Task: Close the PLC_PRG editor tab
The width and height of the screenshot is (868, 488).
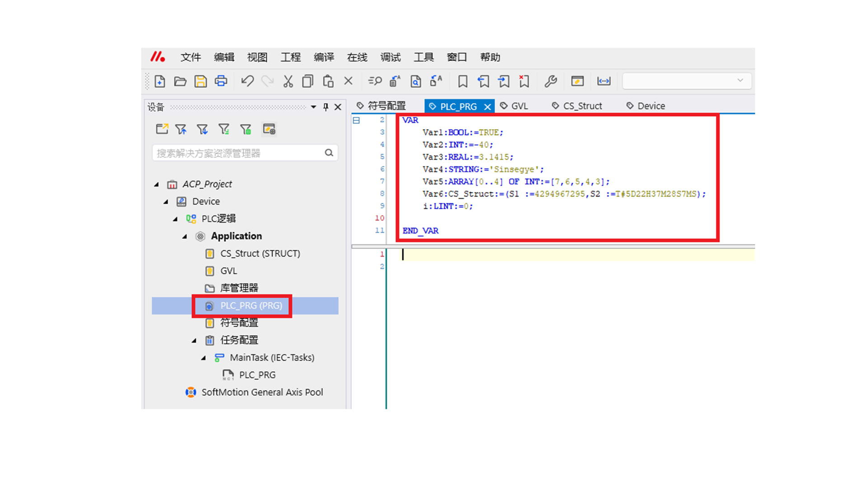Action: click(x=487, y=107)
